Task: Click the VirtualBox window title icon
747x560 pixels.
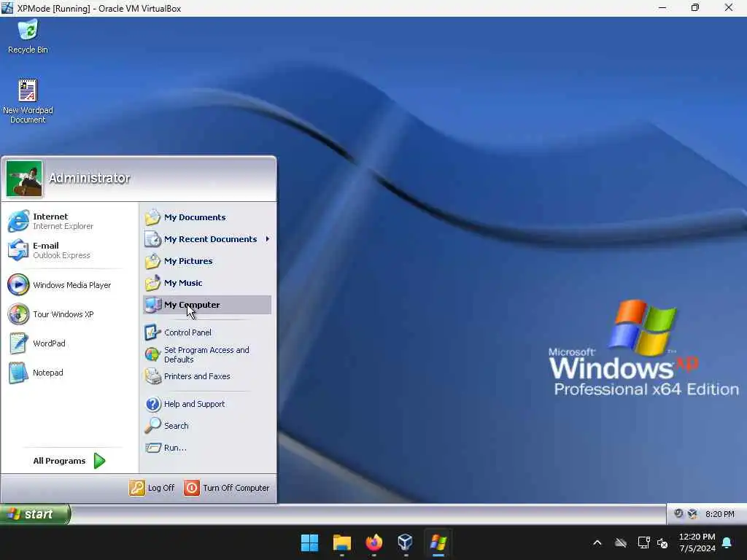Action: click(x=7, y=8)
